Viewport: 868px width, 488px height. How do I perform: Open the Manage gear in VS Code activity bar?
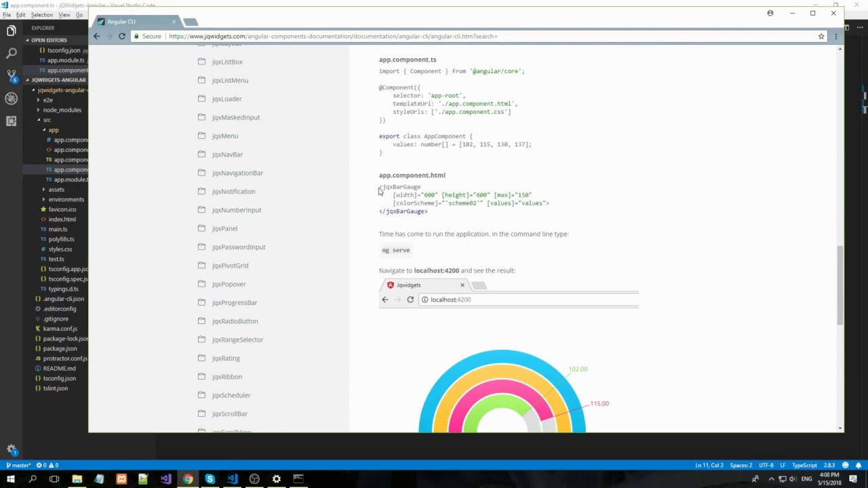[11, 449]
